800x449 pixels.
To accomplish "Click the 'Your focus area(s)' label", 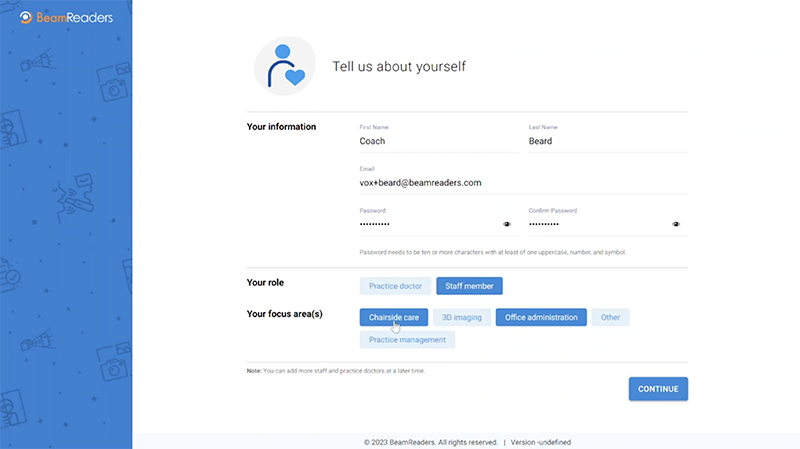I will click(x=285, y=314).
